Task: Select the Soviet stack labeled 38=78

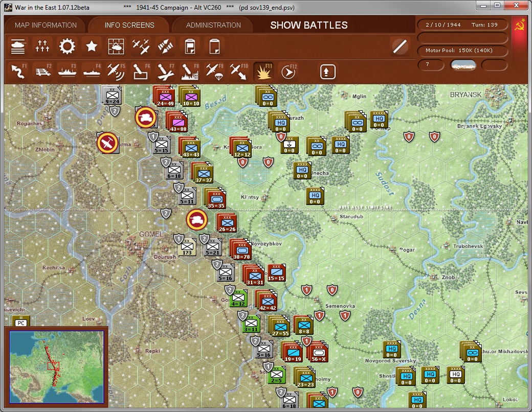Action: pos(241,250)
